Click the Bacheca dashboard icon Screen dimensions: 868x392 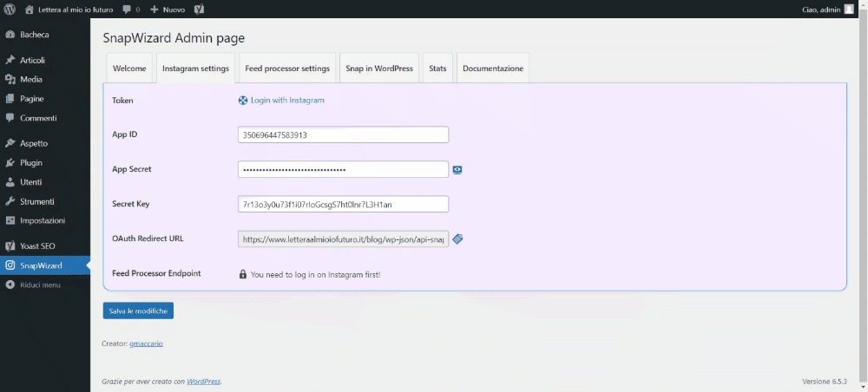tap(10, 35)
